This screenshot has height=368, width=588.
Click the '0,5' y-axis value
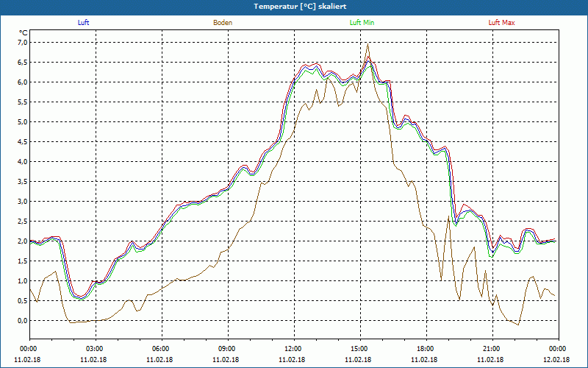pos(23,301)
